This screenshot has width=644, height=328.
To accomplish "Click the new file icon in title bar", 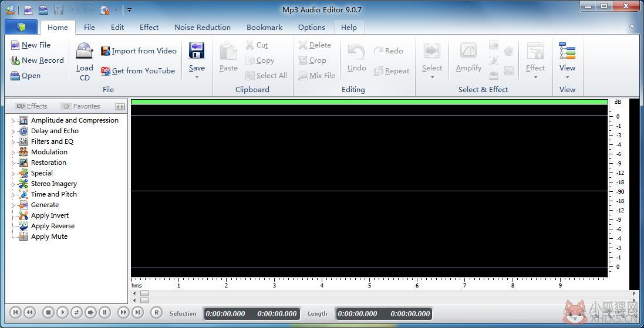I will tap(28, 9).
